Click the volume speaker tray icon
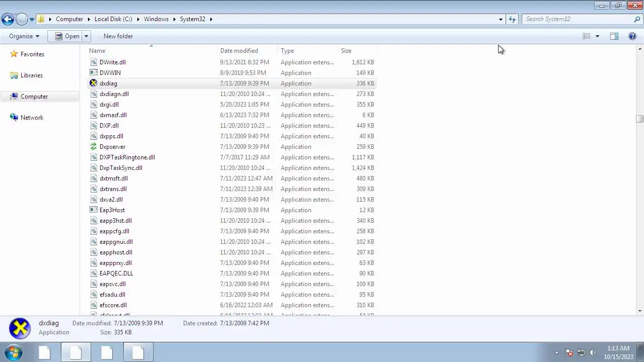 tap(593, 352)
